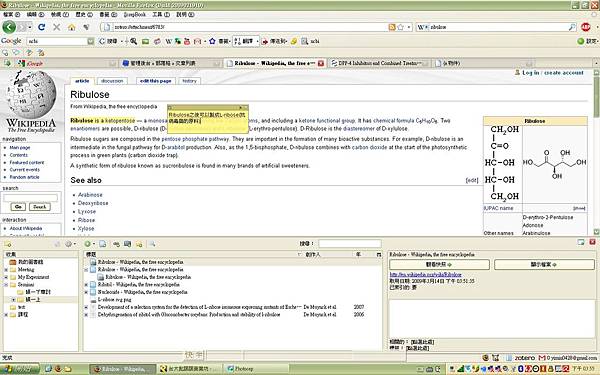
Task: Click Log in / create account link
Action: pyautogui.click(x=553, y=72)
